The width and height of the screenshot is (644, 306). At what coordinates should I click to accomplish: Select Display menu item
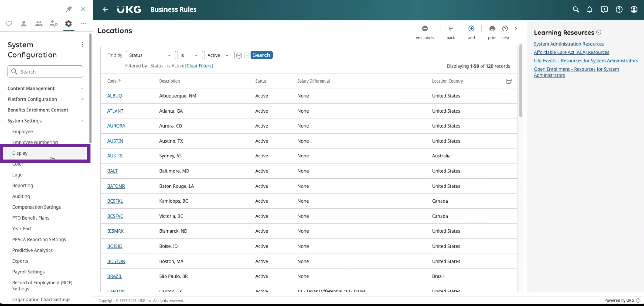(x=45, y=153)
